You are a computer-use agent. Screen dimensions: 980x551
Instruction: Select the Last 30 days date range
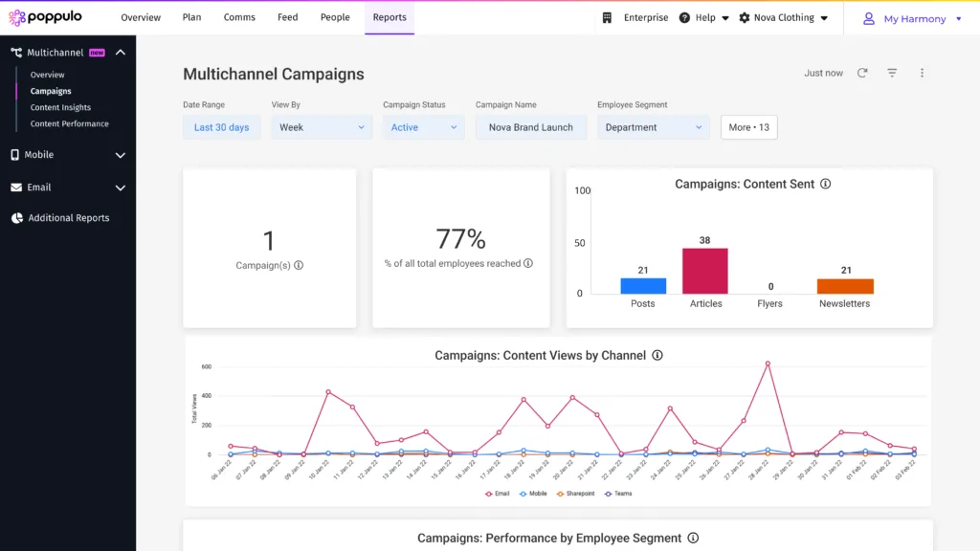pos(221,126)
